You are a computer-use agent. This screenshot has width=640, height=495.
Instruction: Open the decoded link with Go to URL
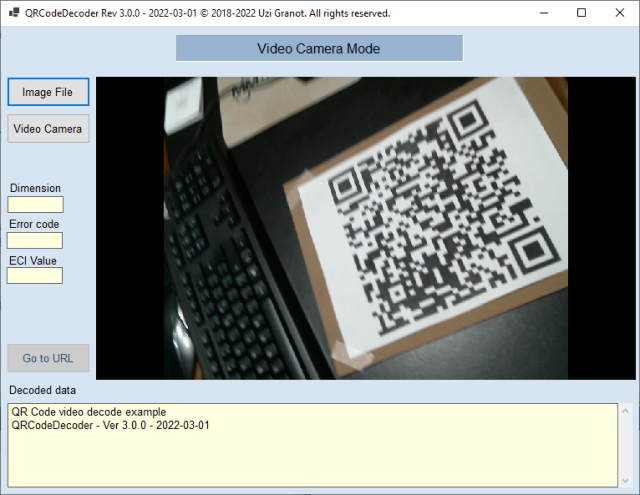point(48,358)
